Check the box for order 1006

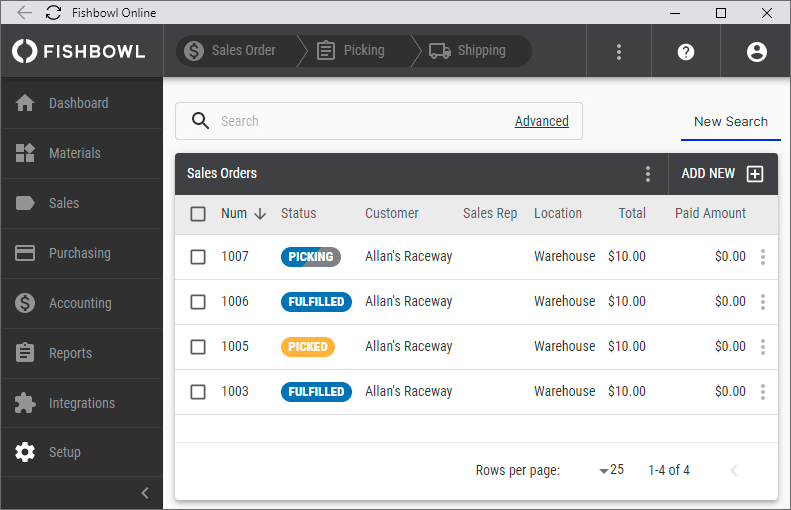click(198, 302)
